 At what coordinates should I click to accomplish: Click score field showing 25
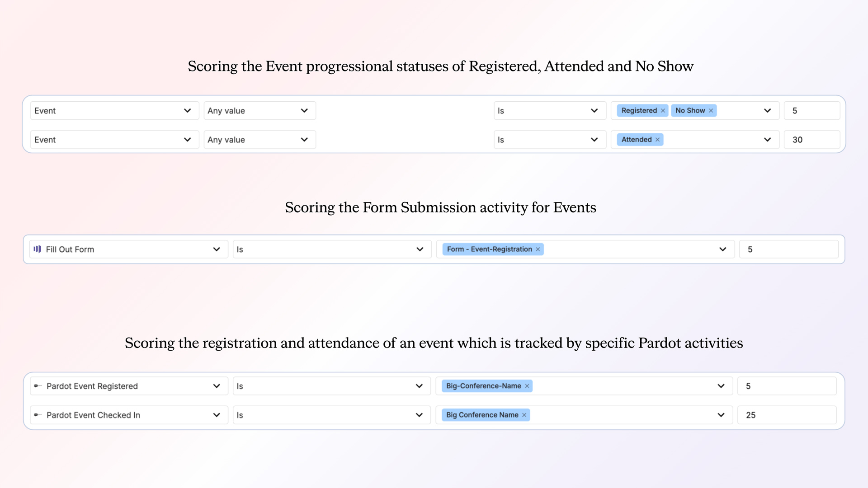787,415
